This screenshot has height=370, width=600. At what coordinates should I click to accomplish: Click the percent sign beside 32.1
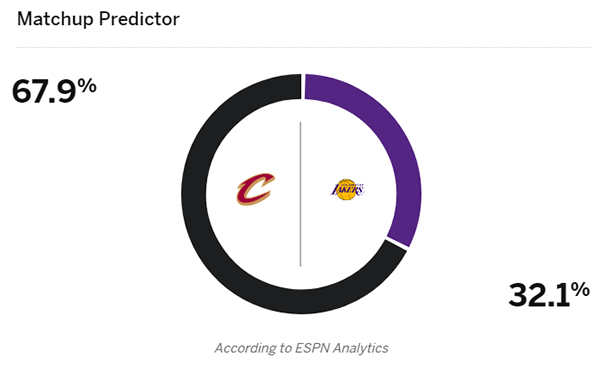[580, 290]
